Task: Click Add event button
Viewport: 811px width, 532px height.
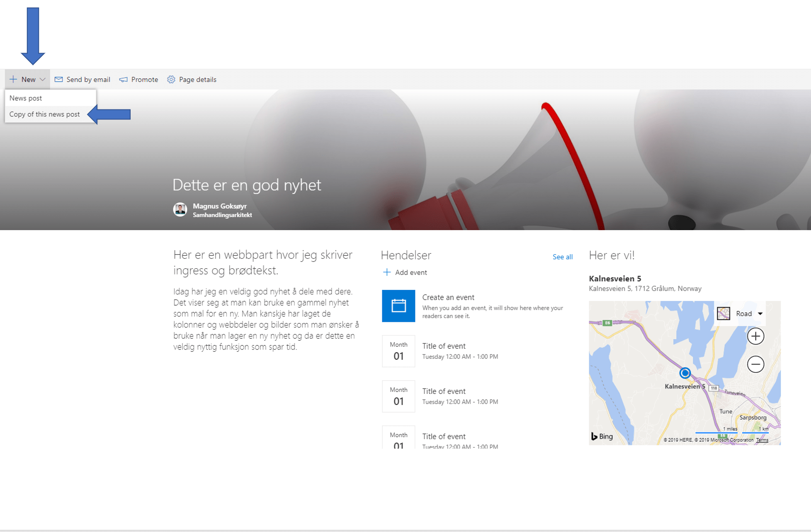Action: click(x=405, y=272)
